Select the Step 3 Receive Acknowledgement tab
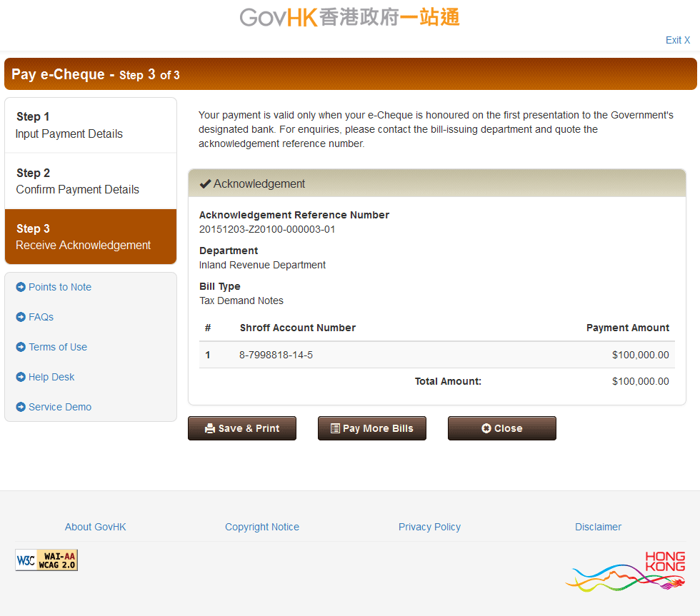The width and height of the screenshot is (700, 616). (91, 236)
